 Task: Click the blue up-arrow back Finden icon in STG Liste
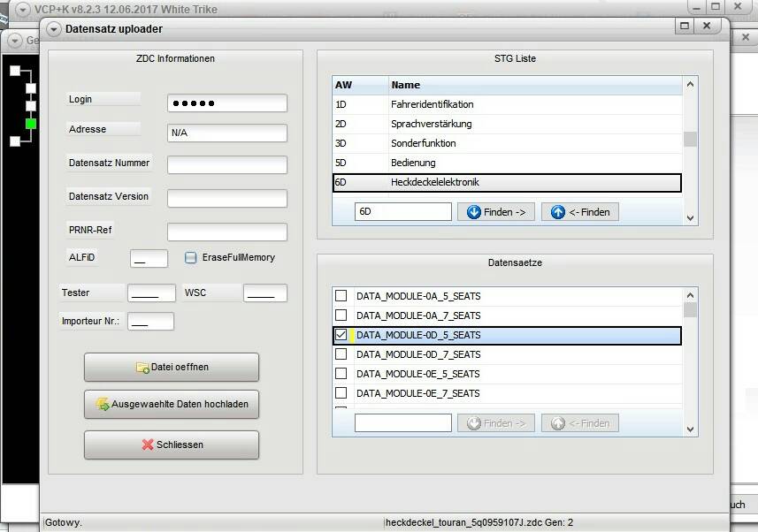557,212
